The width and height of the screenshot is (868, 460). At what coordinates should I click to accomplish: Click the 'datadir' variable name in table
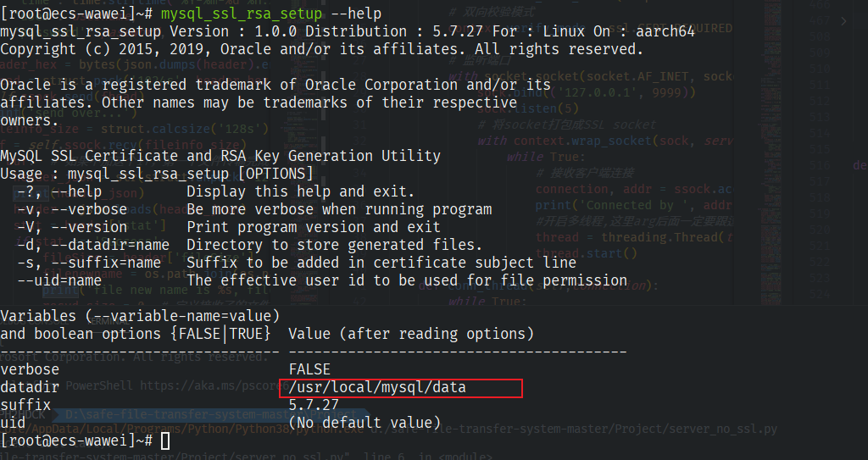pos(30,387)
